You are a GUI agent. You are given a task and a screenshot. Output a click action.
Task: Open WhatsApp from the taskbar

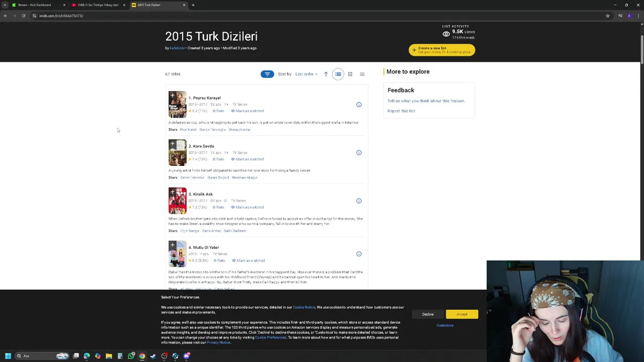pos(131,356)
